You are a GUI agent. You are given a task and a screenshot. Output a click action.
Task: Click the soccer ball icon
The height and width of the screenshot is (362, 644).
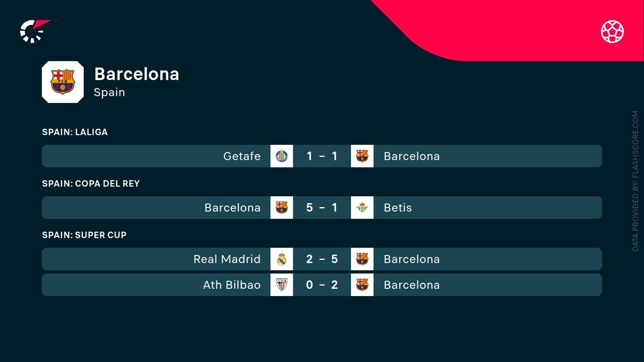pyautogui.click(x=612, y=31)
